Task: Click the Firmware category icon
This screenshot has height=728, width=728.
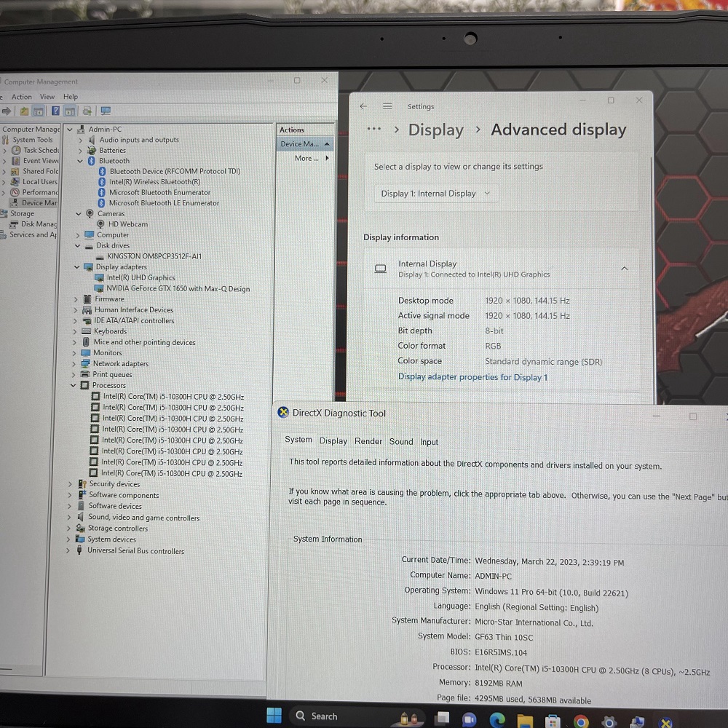Action: [x=87, y=299]
